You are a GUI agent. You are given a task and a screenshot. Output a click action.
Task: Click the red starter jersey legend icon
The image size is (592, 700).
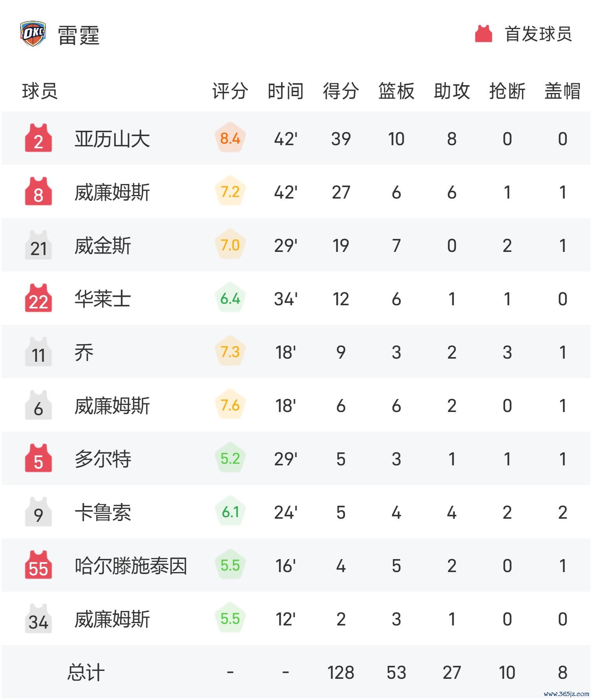click(x=483, y=34)
